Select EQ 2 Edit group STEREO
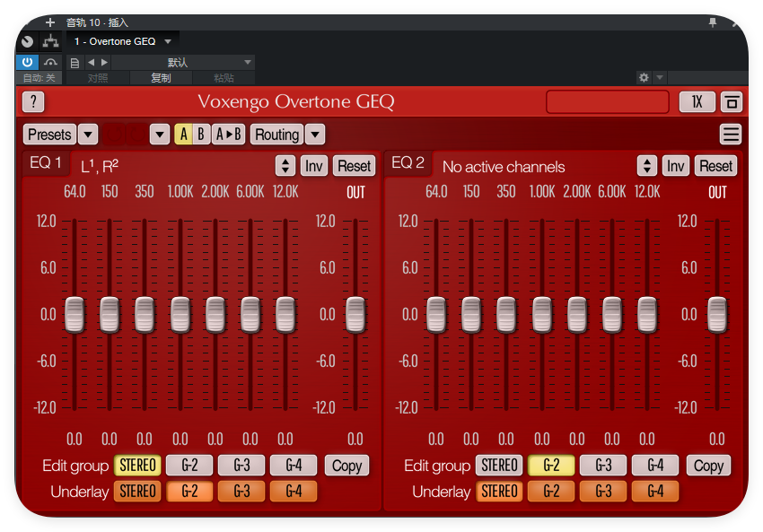Screen dimensions: 763x532 tap(499, 466)
